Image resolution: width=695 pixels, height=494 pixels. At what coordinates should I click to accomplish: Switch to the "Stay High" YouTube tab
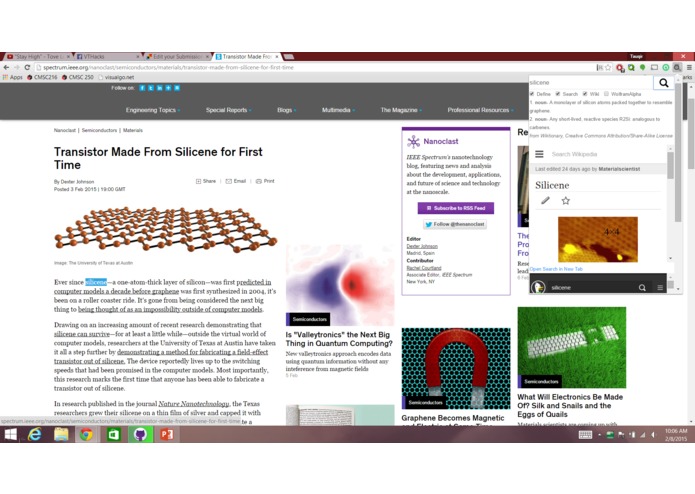tap(38, 57)
